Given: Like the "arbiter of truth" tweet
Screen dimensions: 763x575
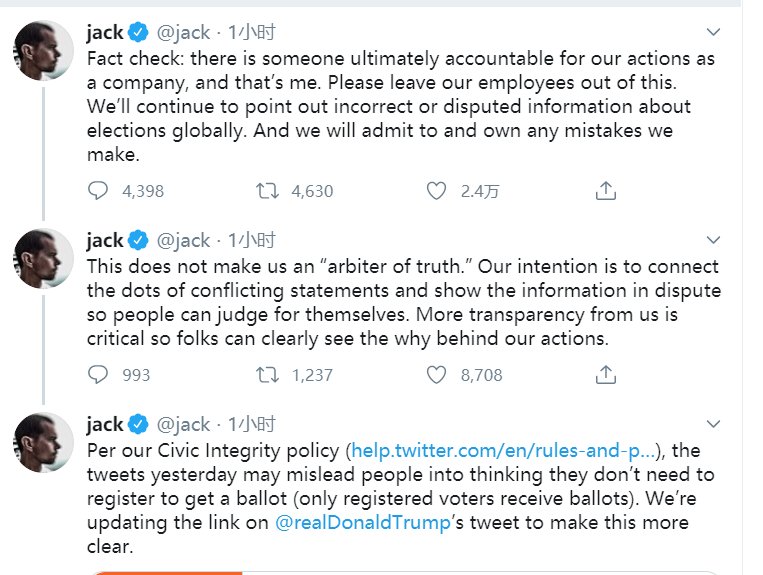Looking at the screenshot, I should [x=436, y=375].
